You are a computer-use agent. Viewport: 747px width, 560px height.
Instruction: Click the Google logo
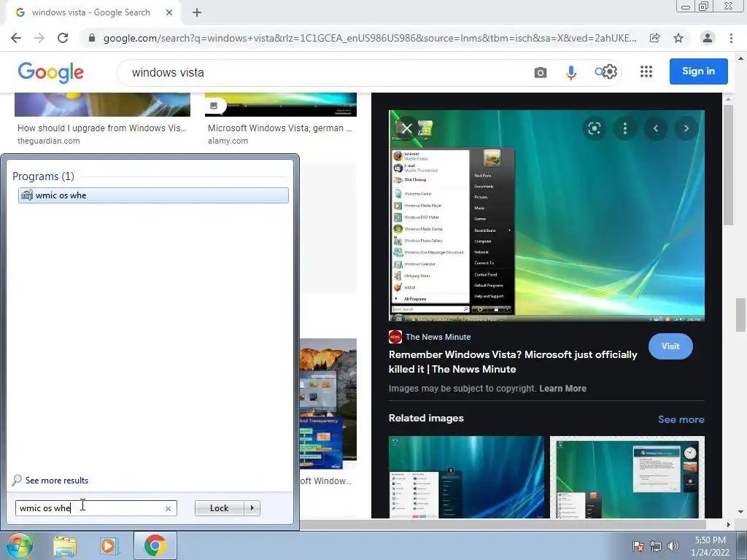[50, 72]
